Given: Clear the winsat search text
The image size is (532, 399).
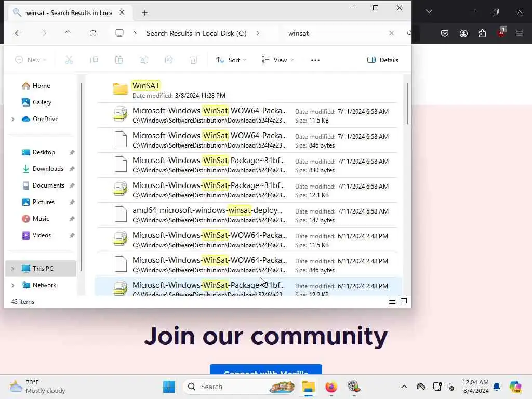Looking at the screenshot, I should coord(392,33).
